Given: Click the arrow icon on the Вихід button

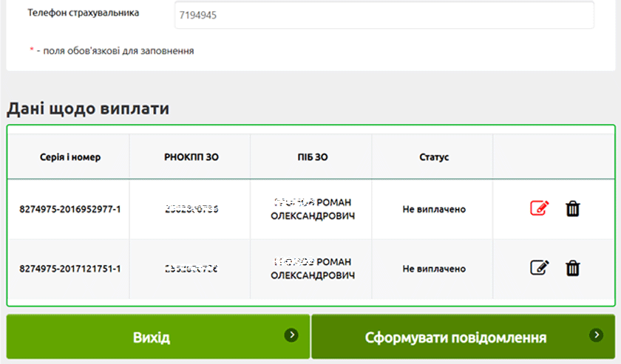Looking at the screenshot, I should (x=292, y=335).
